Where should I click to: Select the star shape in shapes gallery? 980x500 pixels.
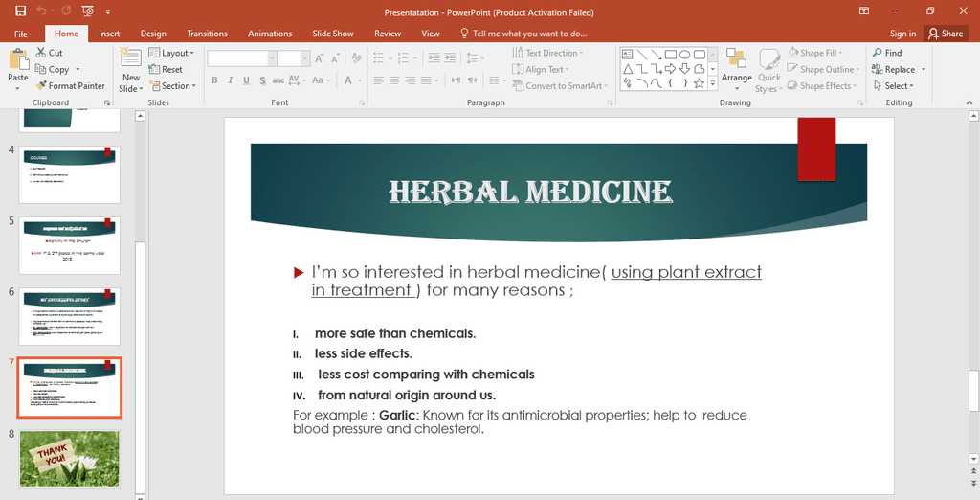point(699,83)
